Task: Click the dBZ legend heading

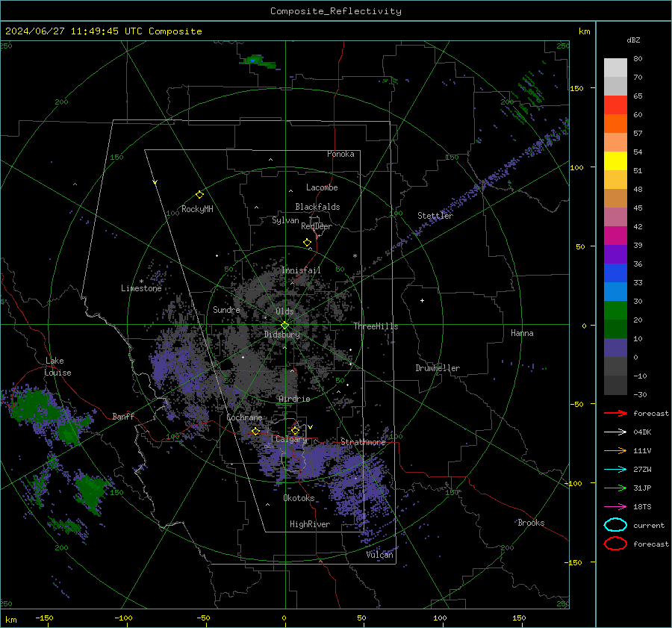Action: click(x=633, y=40)
